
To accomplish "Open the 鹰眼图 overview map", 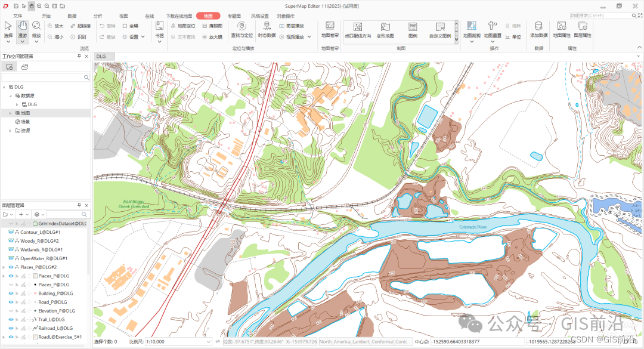I will coord(212,26).
